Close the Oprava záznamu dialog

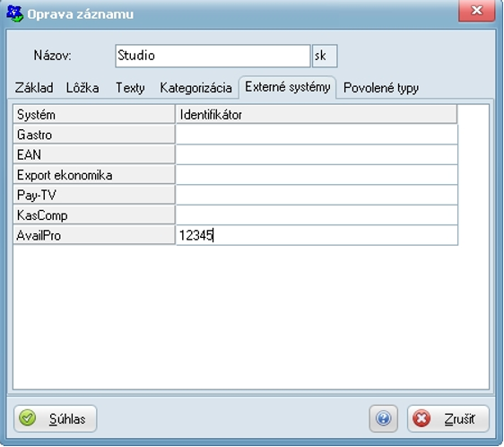tap(476, 11)
